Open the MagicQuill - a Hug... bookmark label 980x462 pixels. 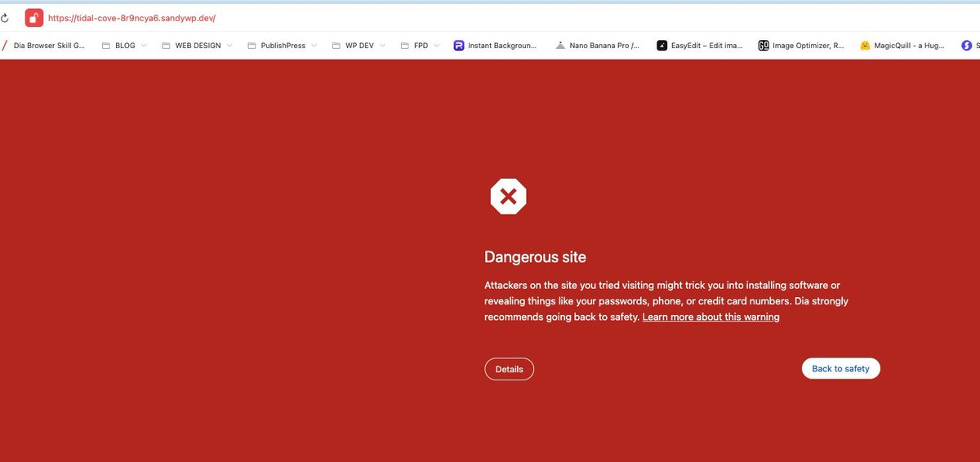pyautogui.click(x=910, y=46)
